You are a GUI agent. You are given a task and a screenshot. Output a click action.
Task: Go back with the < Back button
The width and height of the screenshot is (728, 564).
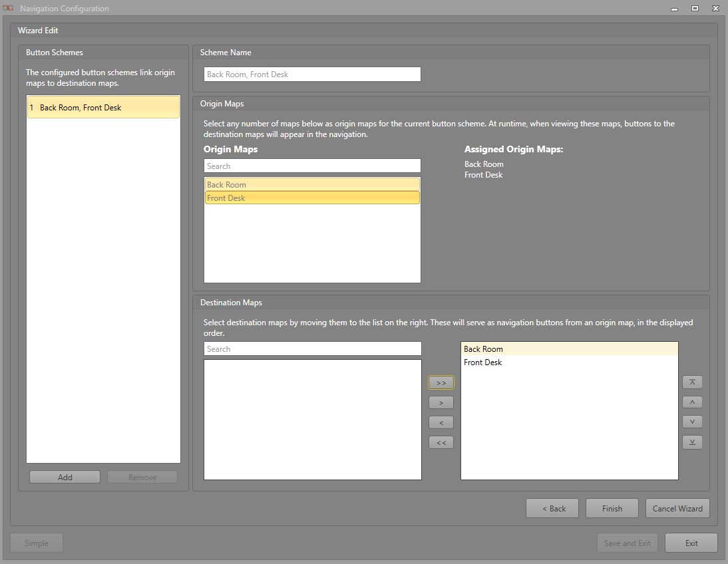point(552,509)
